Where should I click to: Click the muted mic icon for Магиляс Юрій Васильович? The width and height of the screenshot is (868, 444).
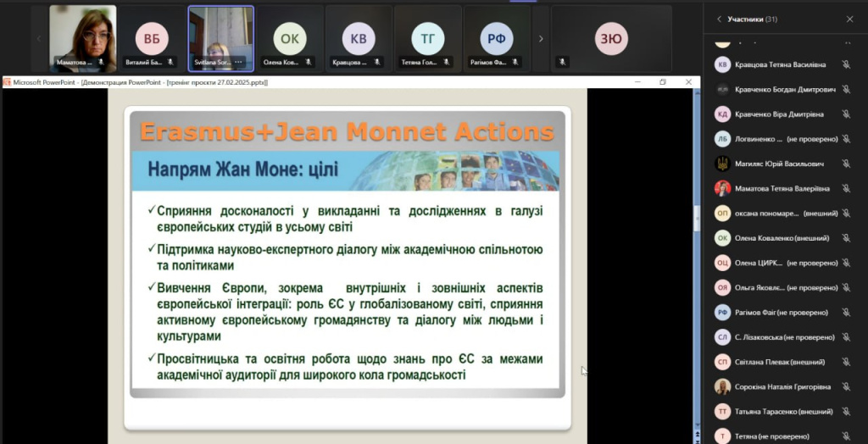pos(846,164)
